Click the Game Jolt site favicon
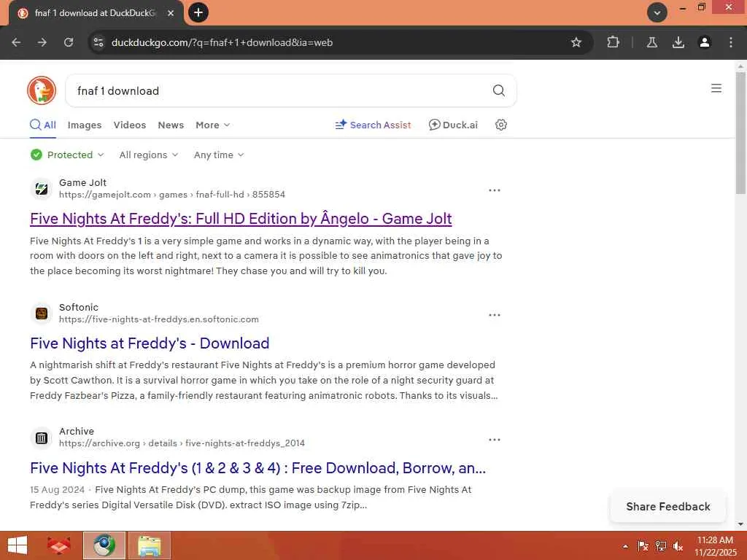The width and height of the screenshot is (747, 560). pyautogui.click(x=42, y=189)
